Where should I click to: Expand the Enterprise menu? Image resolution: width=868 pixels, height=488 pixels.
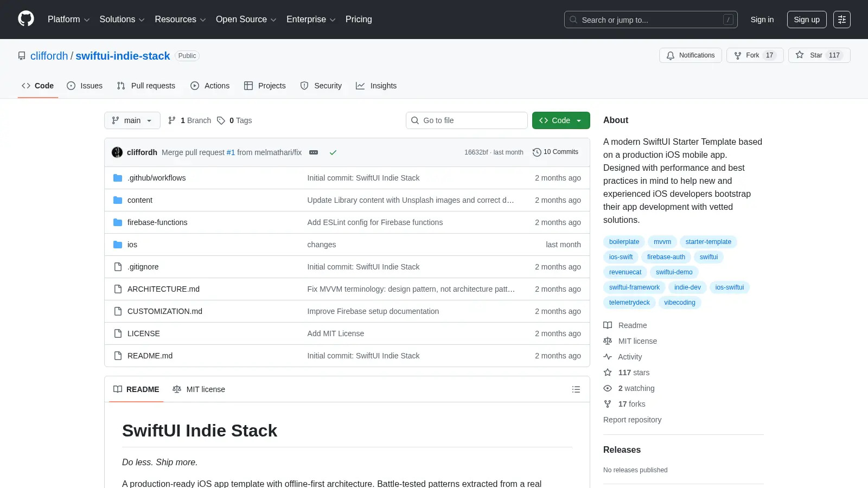click(311, 20)
